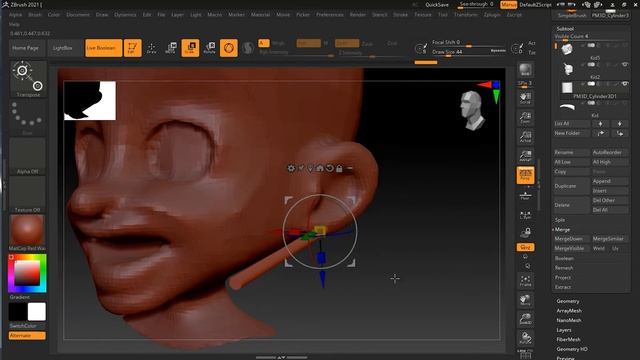The height and width of the screenshot is (360, 640).
Task: Click the gizmo reset orientation icon
Action: 330,168
